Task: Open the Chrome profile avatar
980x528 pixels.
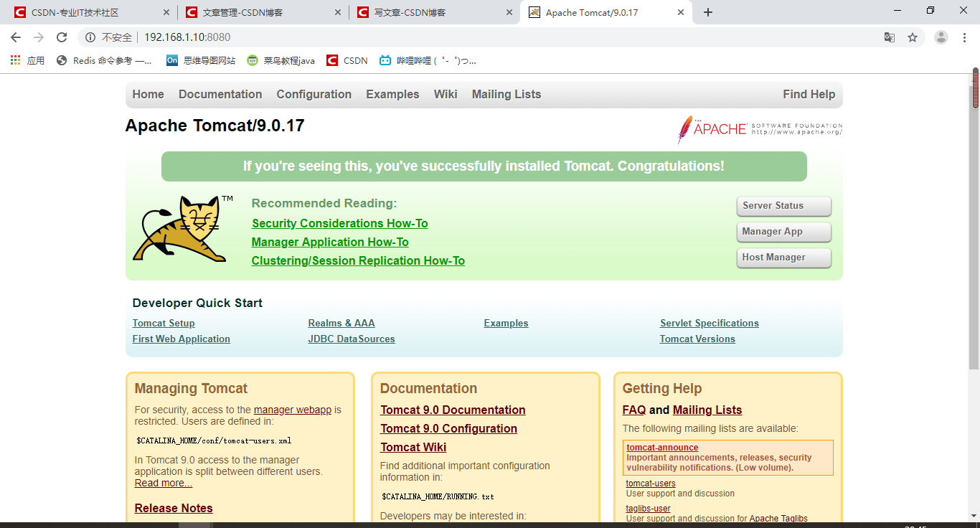Action: pos(941,37)
